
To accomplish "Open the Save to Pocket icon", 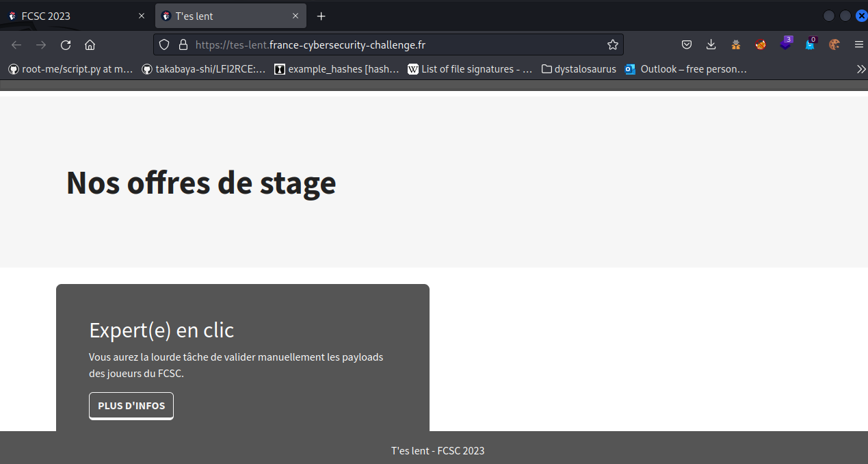I will pos(687,45).
